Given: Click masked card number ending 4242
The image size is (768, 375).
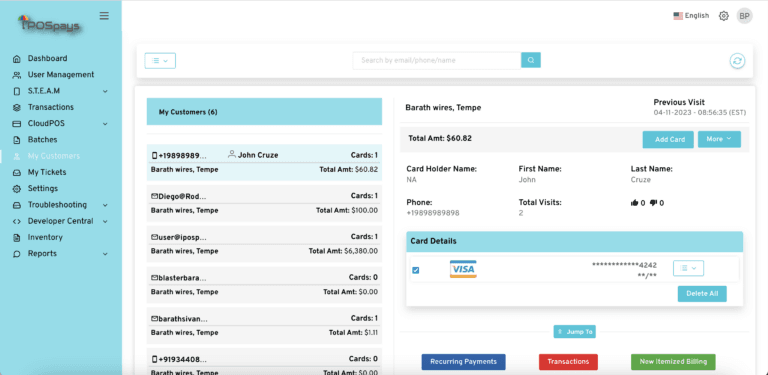Looking at the screenshot, I should [624, 265].
